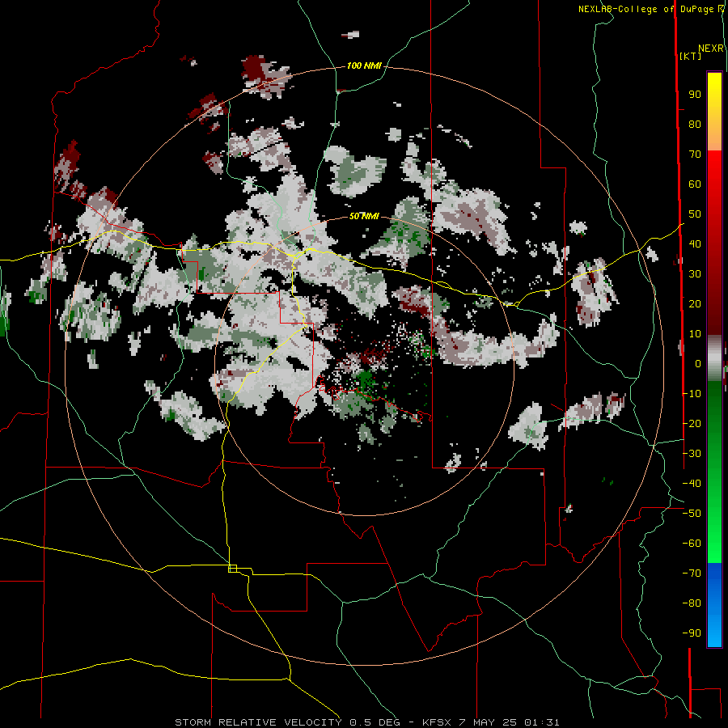
Task: Click the 0 scale value
Action: click(x=698, y=363)
